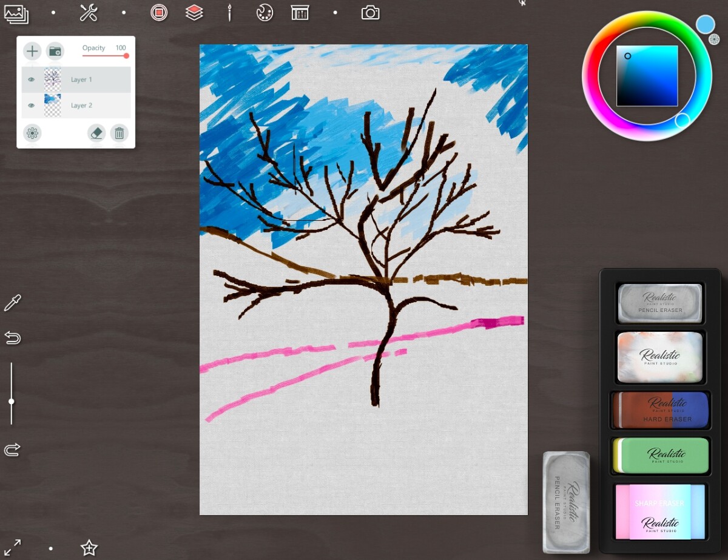The height and width of the screenshot is (560, 728).
Task: Open the gallery images icon
Action: [x=16, y=13]
